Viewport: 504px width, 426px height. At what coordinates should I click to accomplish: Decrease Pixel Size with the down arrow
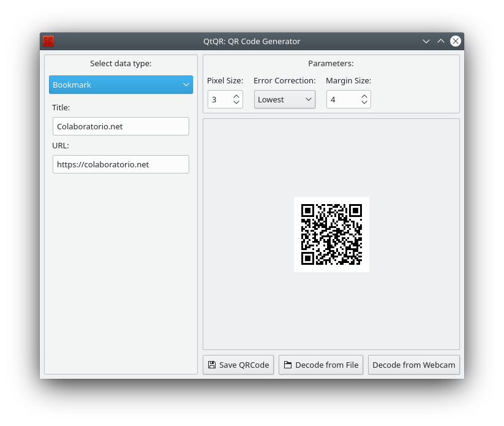coord(236,102)
